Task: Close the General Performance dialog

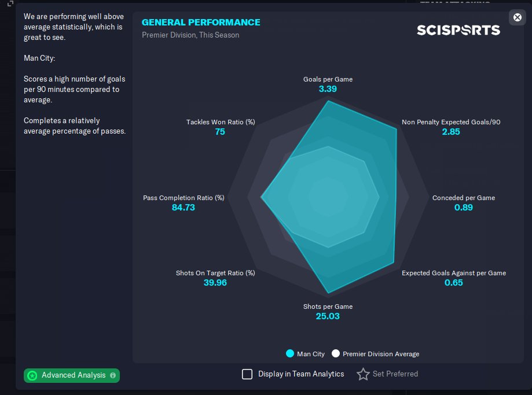Action: 518,17
